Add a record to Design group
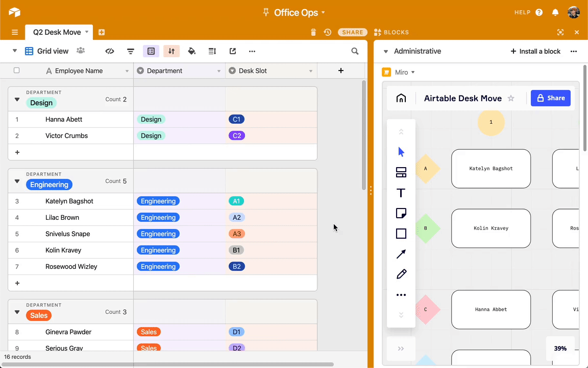The image size is (588, 368). pos(17,152)
